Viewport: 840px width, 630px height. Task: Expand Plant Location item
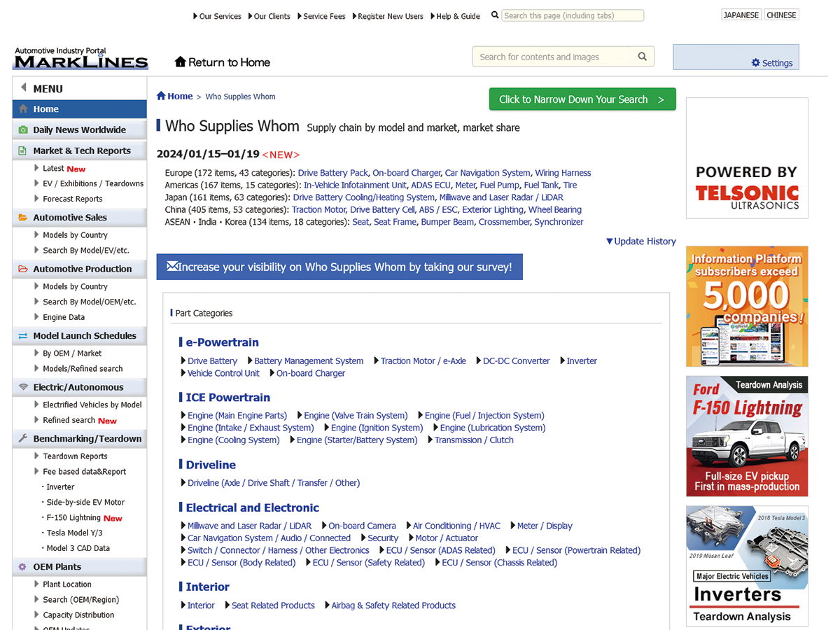pyautogui.click(x=62, y=584)
